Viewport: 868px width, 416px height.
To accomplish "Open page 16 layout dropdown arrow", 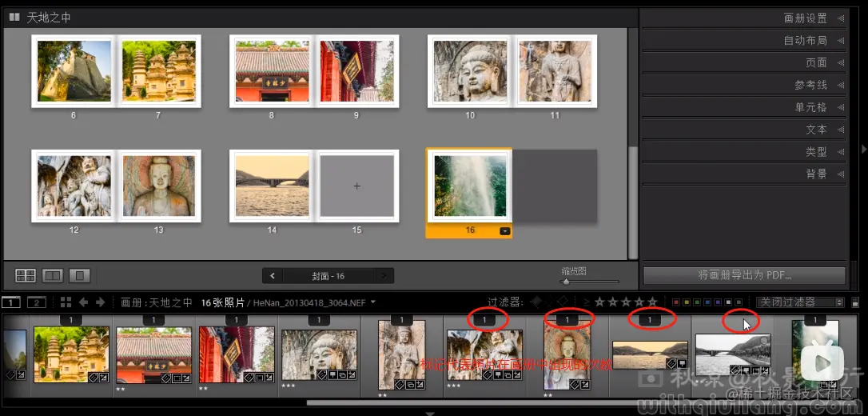I will [505, 231].
